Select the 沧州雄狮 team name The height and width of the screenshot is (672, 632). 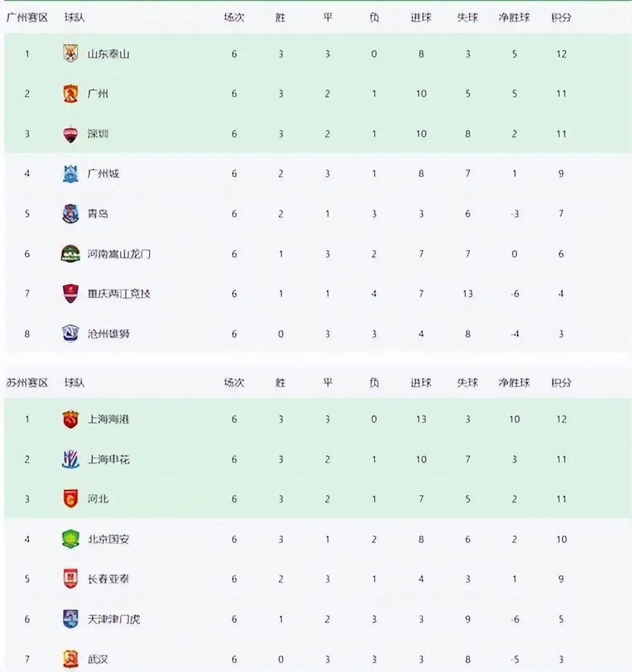[x=108, y=333]
